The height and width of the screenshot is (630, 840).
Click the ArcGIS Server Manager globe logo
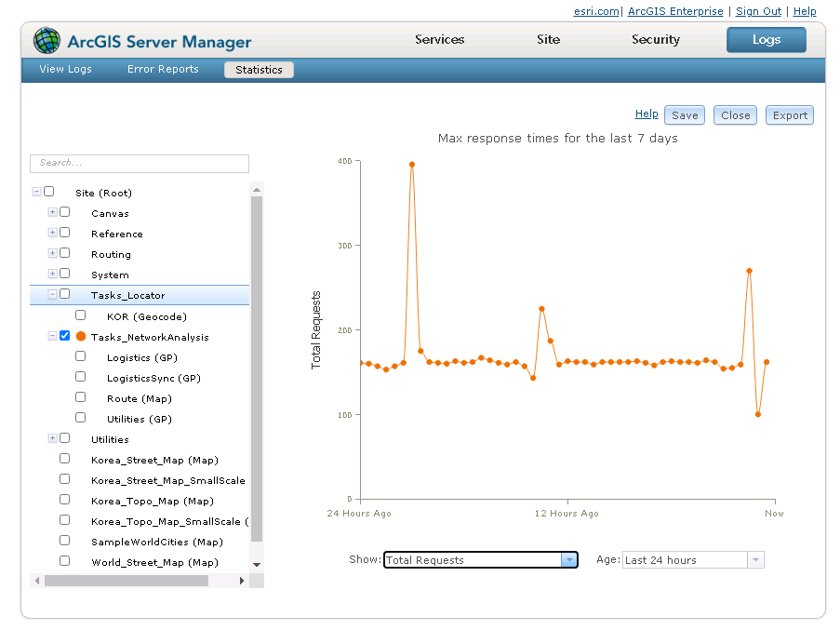47,40
